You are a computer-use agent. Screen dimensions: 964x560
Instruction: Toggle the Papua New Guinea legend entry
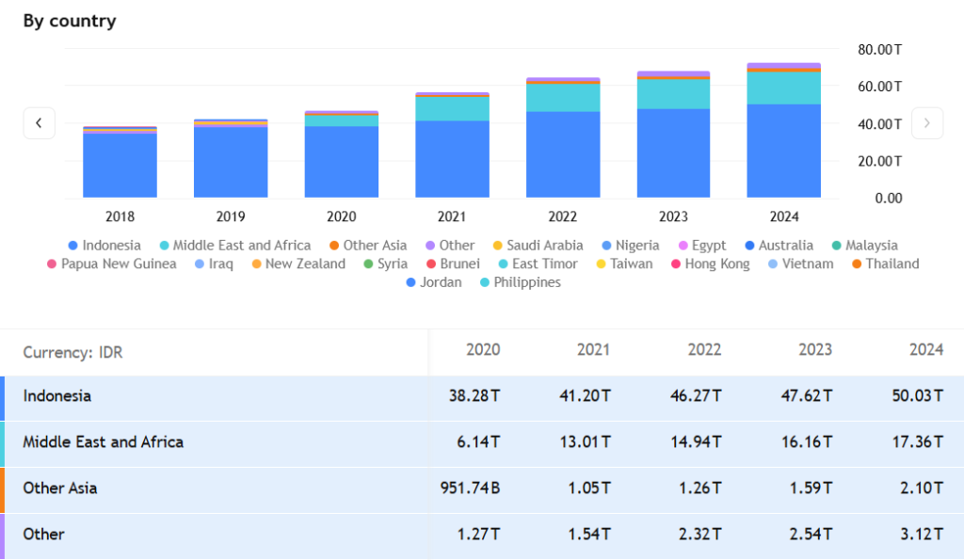point(111,264)
